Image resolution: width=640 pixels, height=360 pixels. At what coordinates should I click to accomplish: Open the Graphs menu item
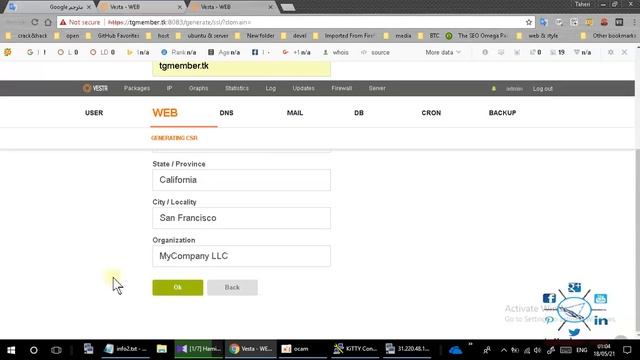coord(198,88)
